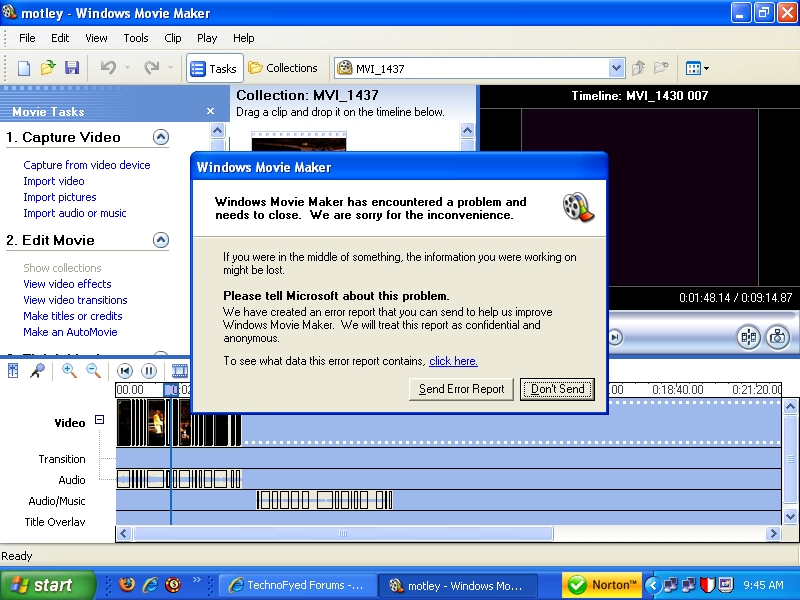The height and width of the screenshot is (600, 800).
Task: Toggle the Tasks pane button
Action: pyautogui.click(x=214, y=68)
